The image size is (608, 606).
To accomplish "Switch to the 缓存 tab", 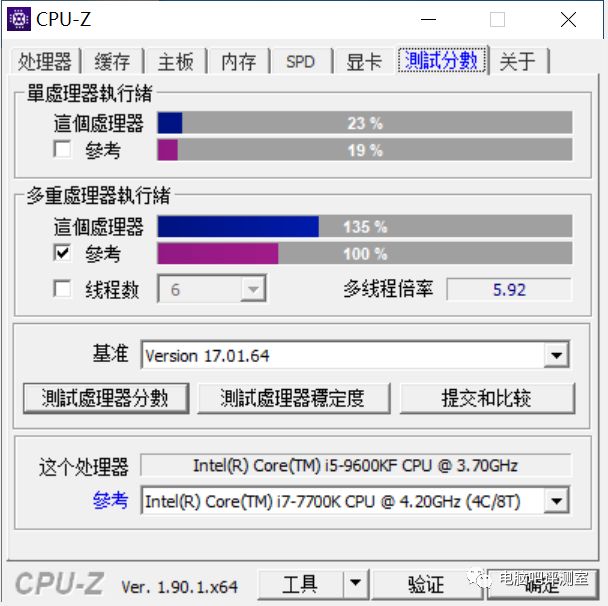I will pyautogui.click(x=112, y=61).
